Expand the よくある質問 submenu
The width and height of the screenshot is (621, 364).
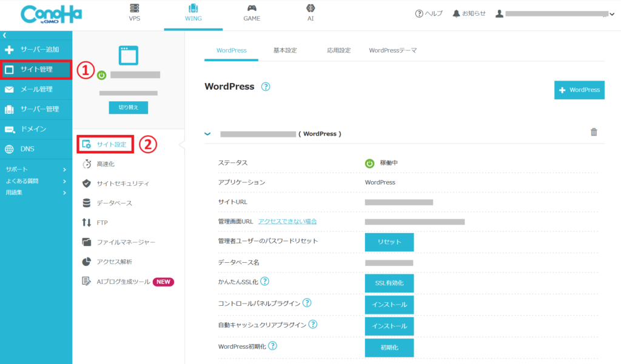click(x=36, y=181)
